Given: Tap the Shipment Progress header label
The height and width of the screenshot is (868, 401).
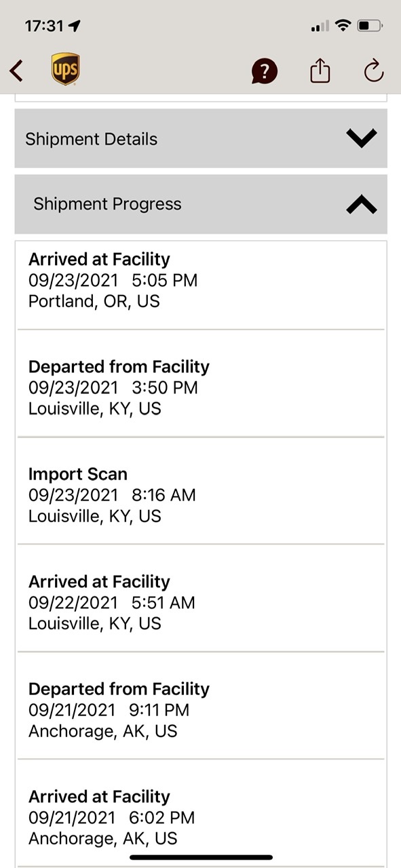Looking at the screenshot, I should pyautogui.click(x=107, y=204).
